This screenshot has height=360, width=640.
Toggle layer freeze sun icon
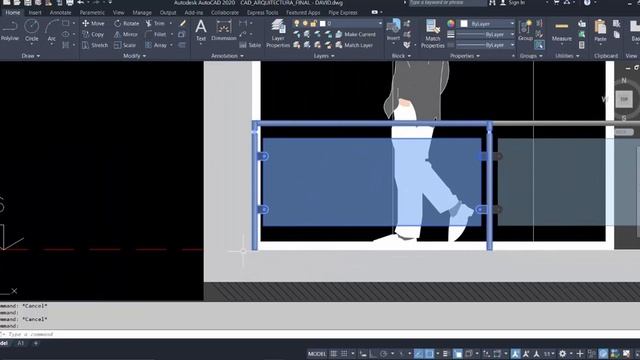305,23
